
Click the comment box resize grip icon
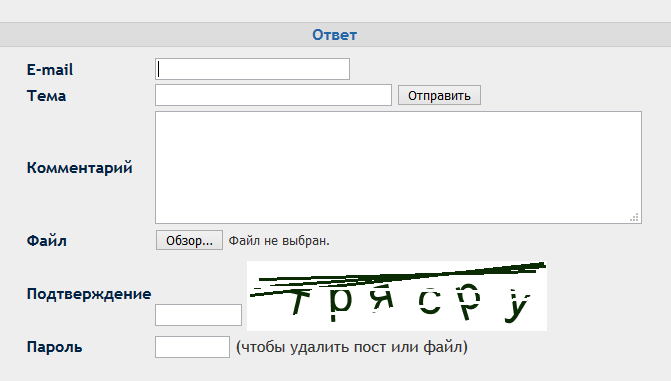click(x=634, y=217)
